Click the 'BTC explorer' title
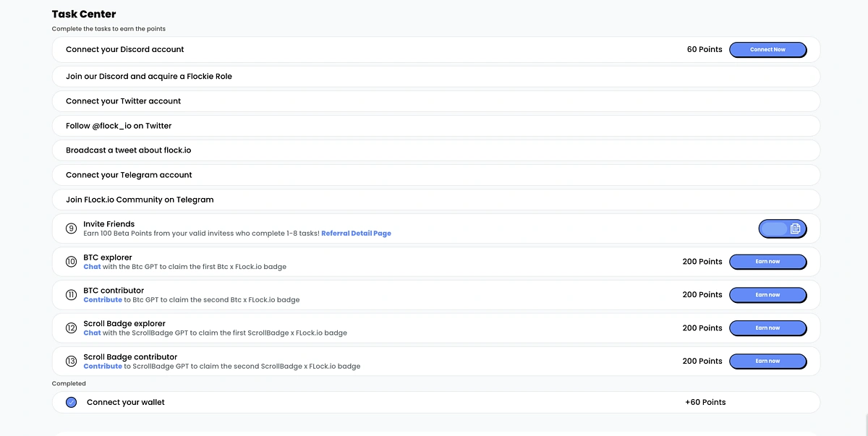The image size is (868, 436). (108, 257)
